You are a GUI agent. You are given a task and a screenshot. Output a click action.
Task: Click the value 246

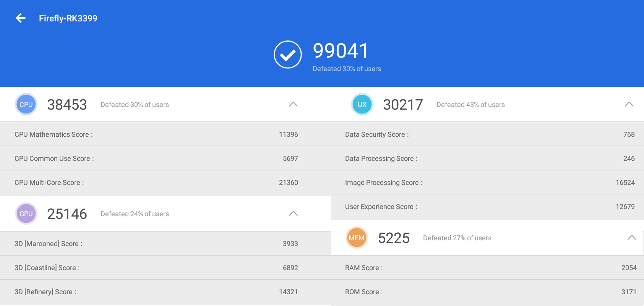(629, 159)
